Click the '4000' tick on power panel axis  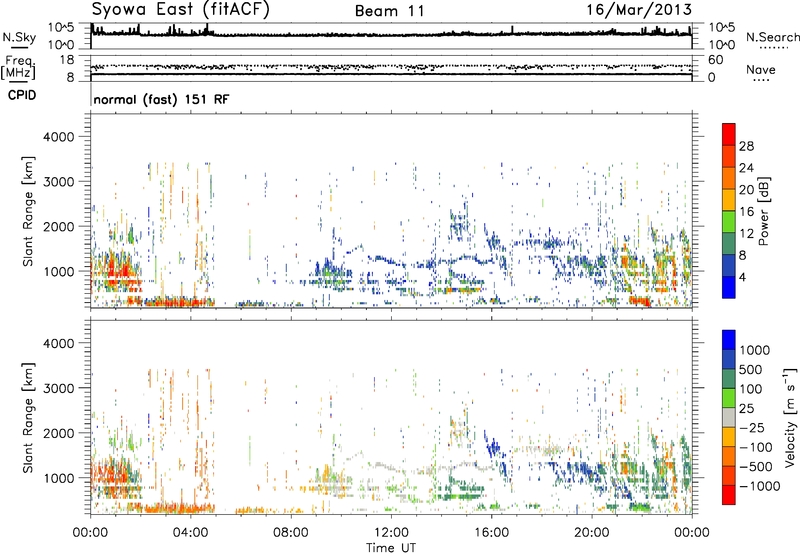pyautogui.click(x=58, y=137)
